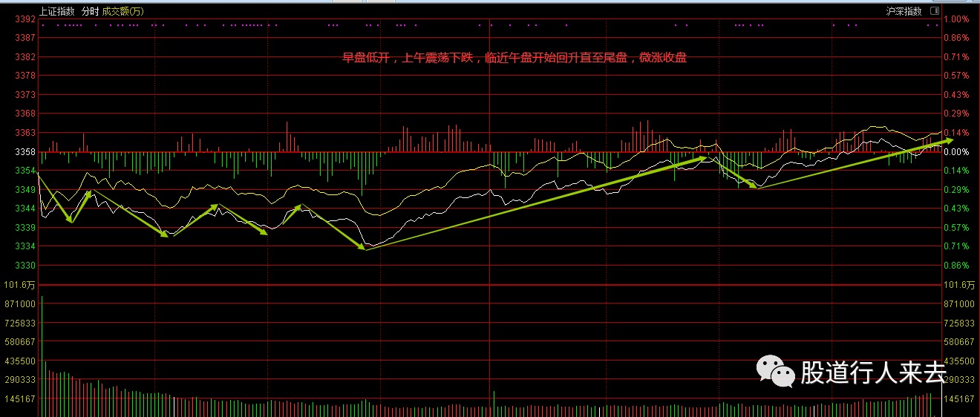Click the 871000 volume label on right axis

(958, 304)
